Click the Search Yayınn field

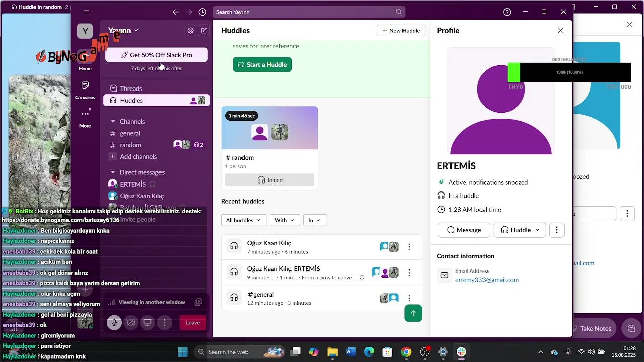point(309,12)
